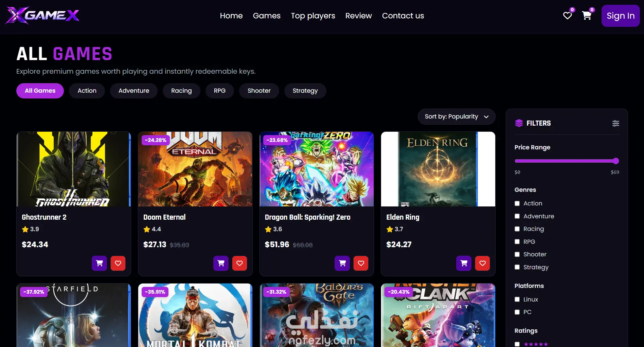Open the wishlist heart icon in header
644x347 pixels.
click(567, 16)
